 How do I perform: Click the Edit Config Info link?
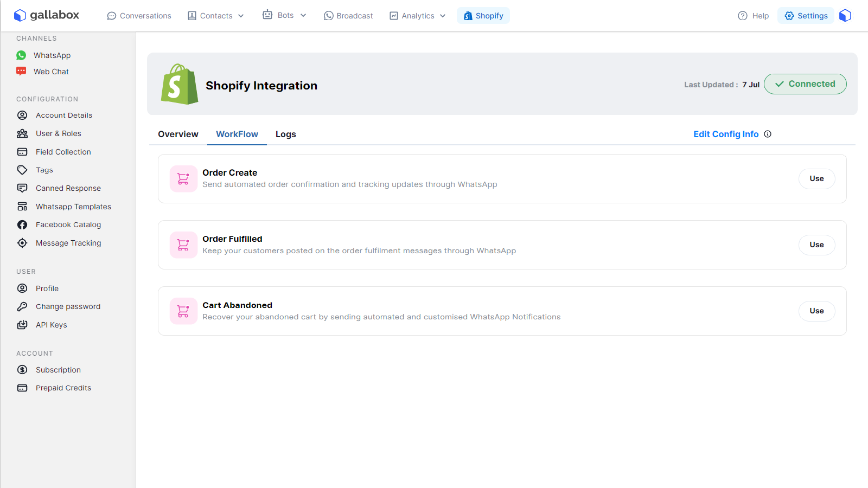[x=726, y=134]
